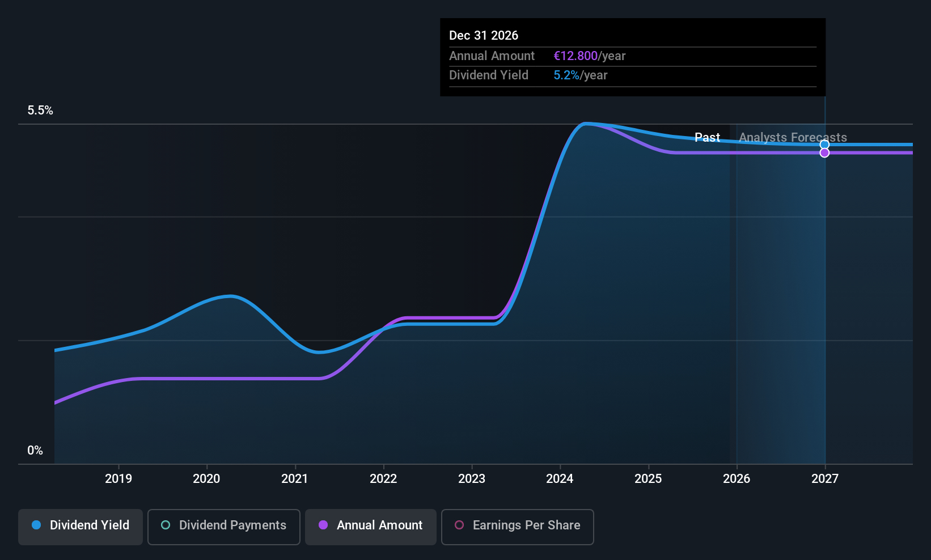Click the 5.2% dividend yield value
Viewport: 931px width, 560px height.
click(x=566, y=75)
